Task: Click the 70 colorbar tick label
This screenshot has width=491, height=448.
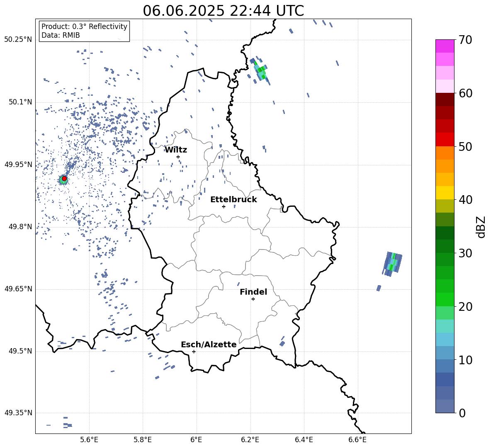Action: 465,40
